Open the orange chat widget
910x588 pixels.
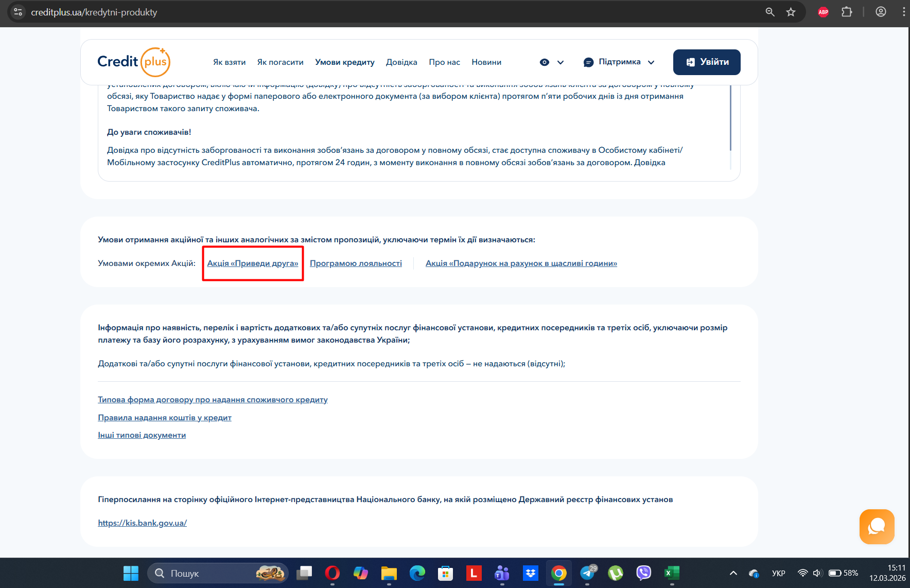pyautogui.click(x=877, y=527)
